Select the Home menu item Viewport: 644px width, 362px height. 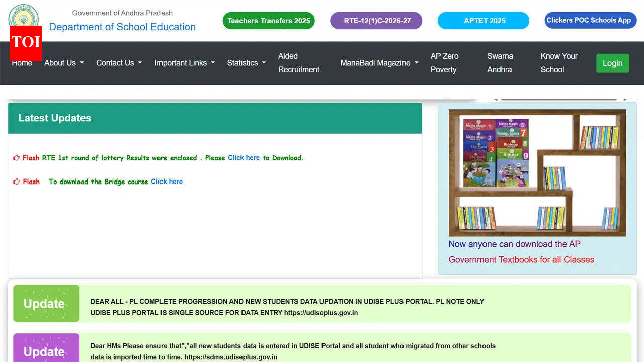coord(22,63)
